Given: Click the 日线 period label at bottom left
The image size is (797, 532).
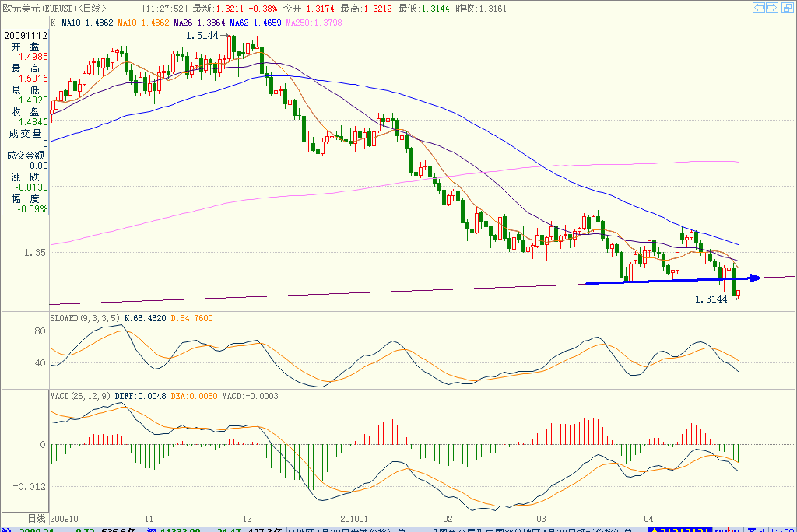Looking at the screenshot, I should 37,519.
